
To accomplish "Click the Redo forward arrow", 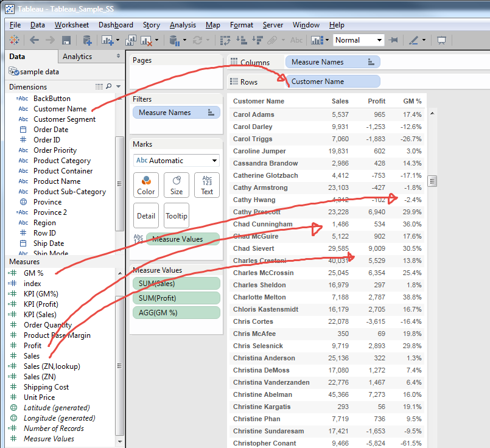I will click(x=50, y=40).
